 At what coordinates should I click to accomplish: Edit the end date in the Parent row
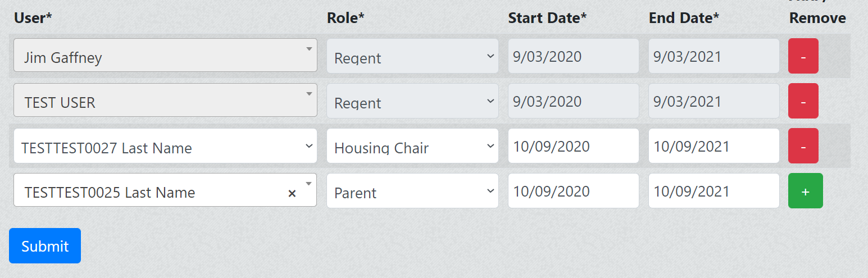[x=714, y=191]
